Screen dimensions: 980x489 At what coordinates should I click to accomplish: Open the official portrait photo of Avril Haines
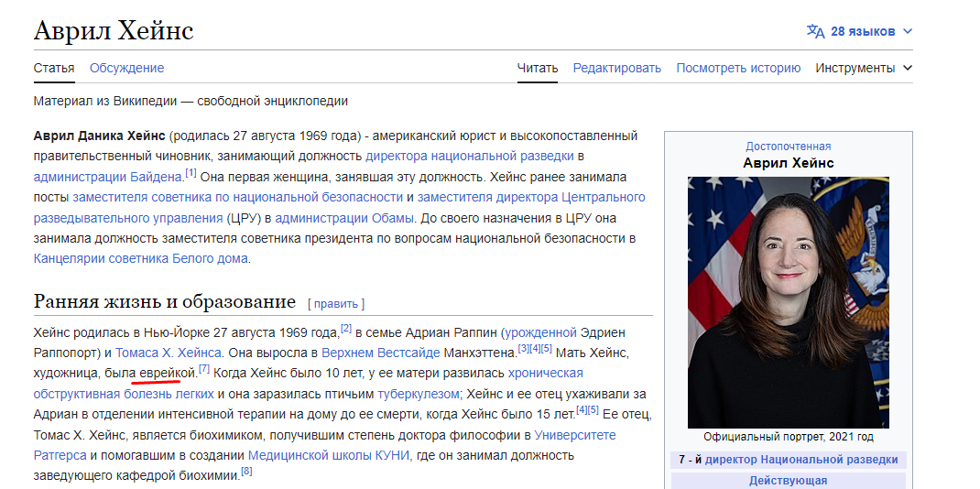pyautogui.click(x=788, y=302)
